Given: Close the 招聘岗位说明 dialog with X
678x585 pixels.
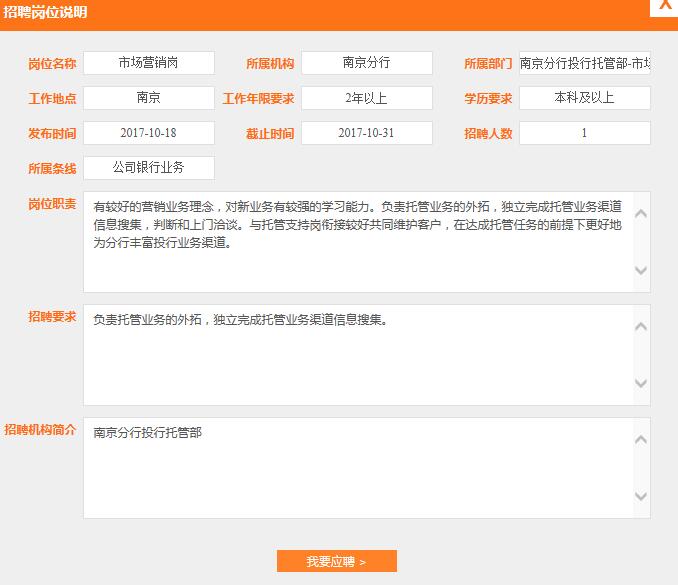Looking at the screenshot, I should tap(665, 6).
